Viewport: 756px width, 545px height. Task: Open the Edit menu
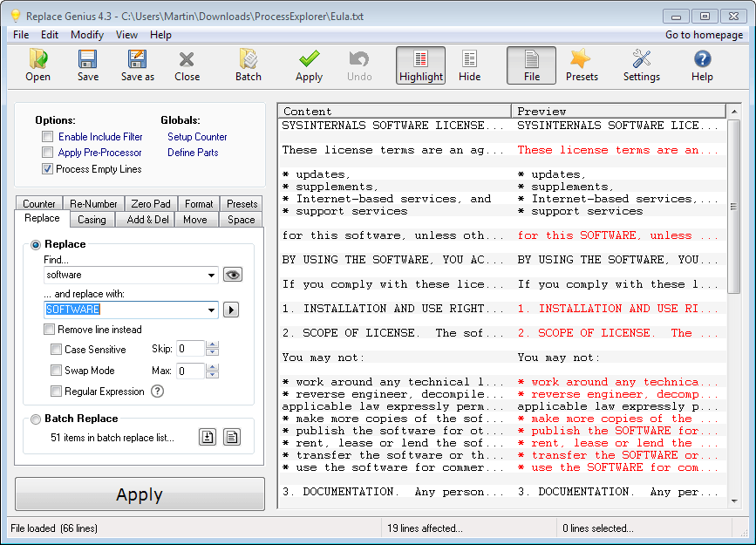pos(49,35)
